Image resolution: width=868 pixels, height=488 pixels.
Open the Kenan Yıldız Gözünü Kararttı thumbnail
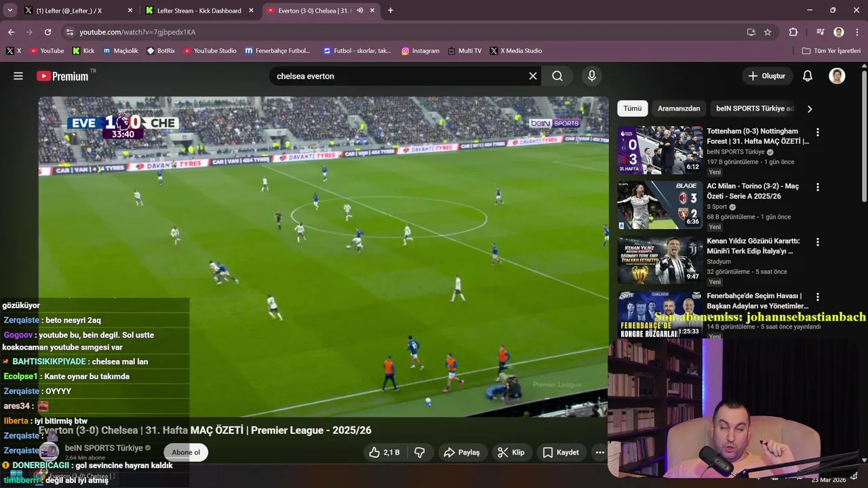click(x=660, y=260)
